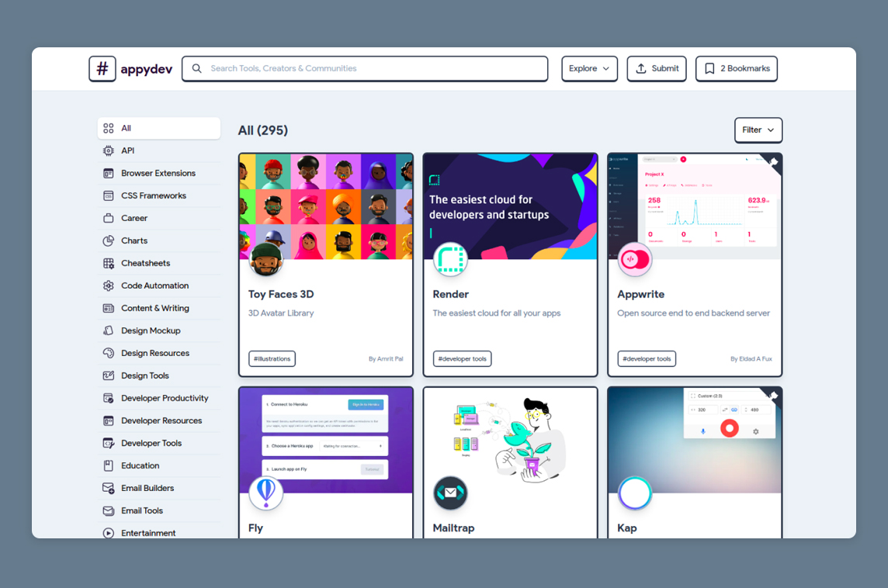Click the Appwrite round logo avatar

(x=635, y=259)
